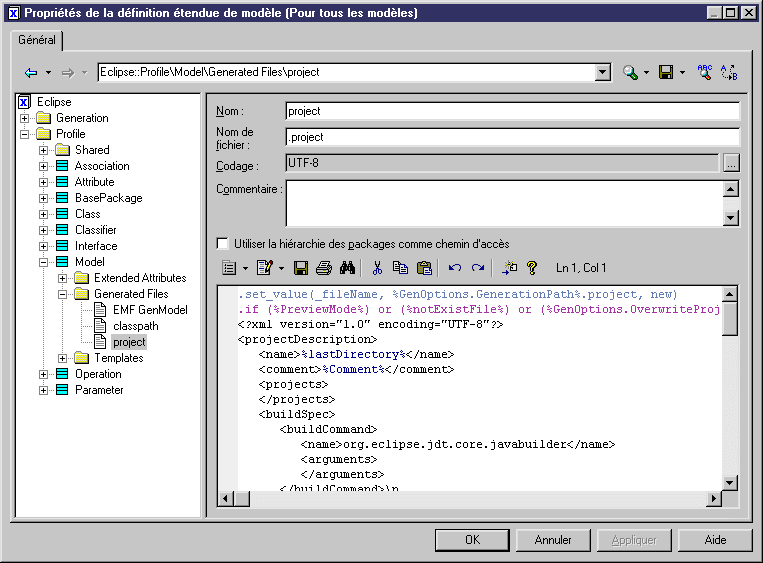The width and height of the screenshot is (763, 563).
Task: Click the Annuler button
Action: tap(553, 540)
